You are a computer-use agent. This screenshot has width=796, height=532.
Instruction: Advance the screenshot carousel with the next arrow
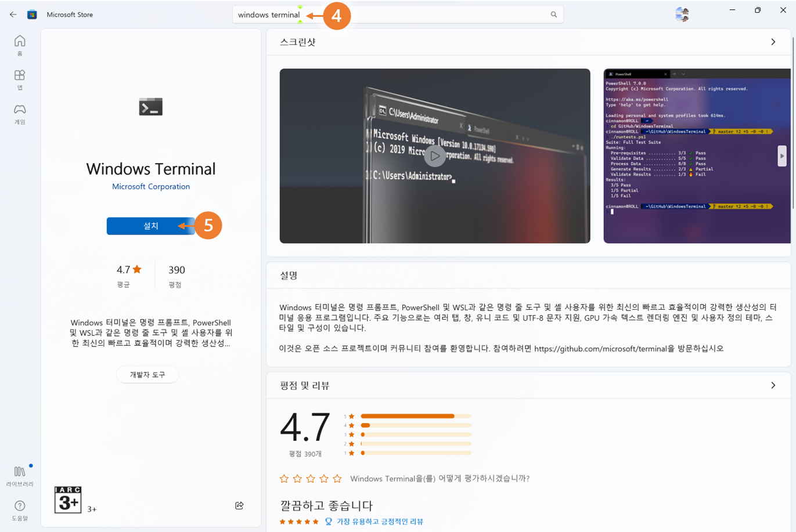[x=782, y=156]
